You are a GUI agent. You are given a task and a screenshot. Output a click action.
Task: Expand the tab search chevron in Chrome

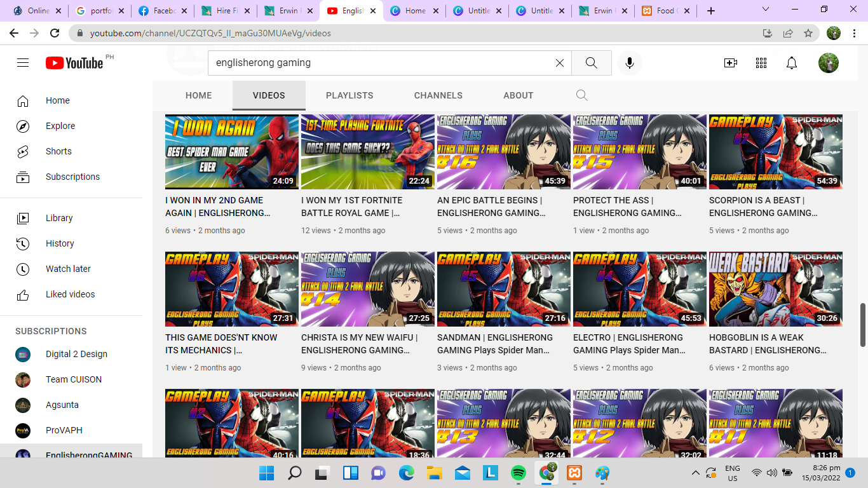click(x=766, y=10)
